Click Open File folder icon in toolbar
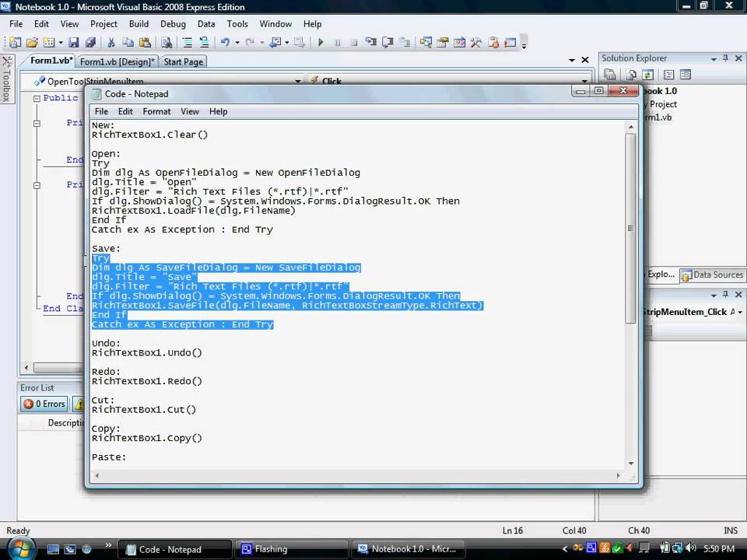The width and height of the screenshot is (747, 560). (32, 42)
